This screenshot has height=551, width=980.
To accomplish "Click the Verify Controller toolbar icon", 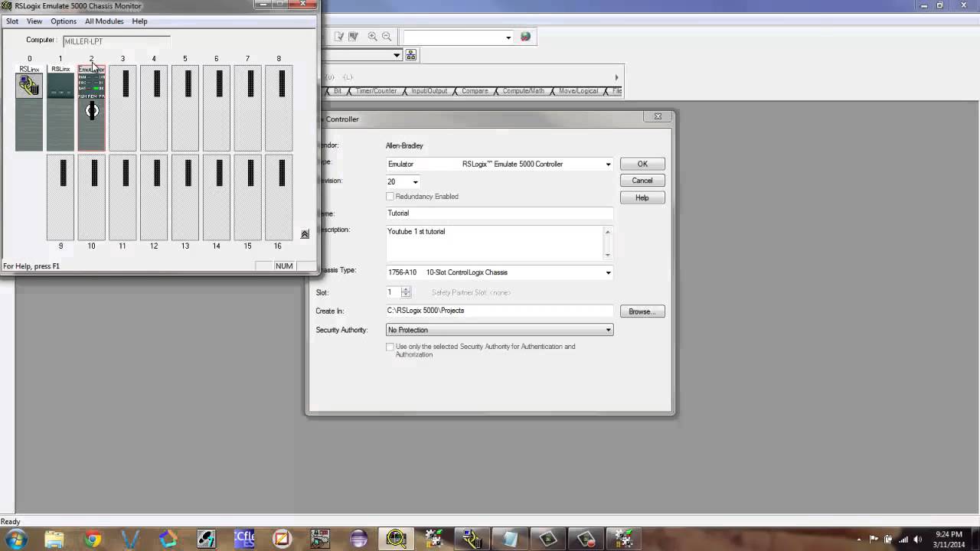I will tap(353, 37).
